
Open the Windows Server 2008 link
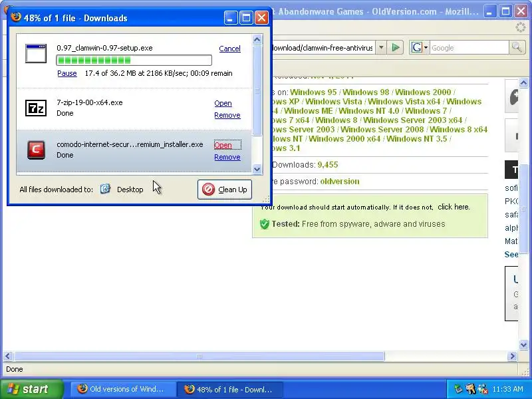point(382,129)
